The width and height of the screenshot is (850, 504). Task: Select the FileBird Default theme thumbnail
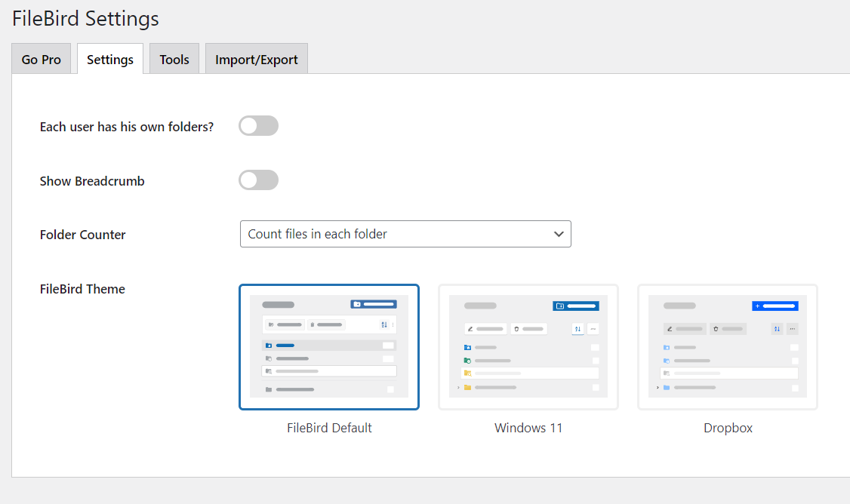pyautogui.click(x=329, y=346)
